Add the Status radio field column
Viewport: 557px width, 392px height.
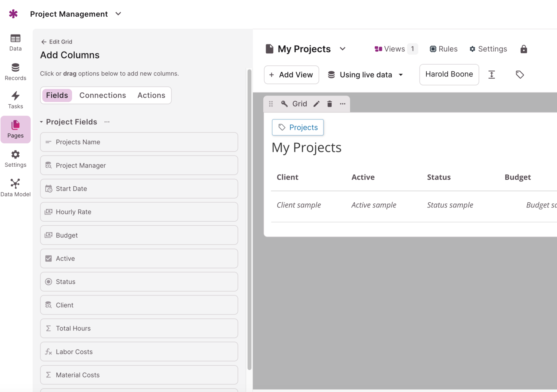pyautogui.click(x=139, y=282)
